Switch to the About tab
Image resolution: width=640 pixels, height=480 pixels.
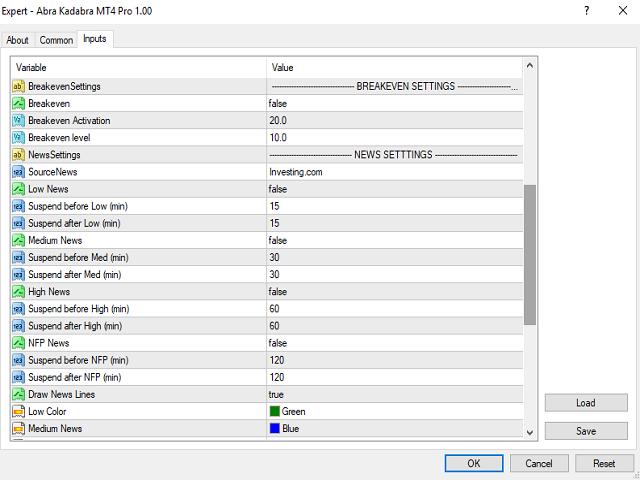point(18,40)
